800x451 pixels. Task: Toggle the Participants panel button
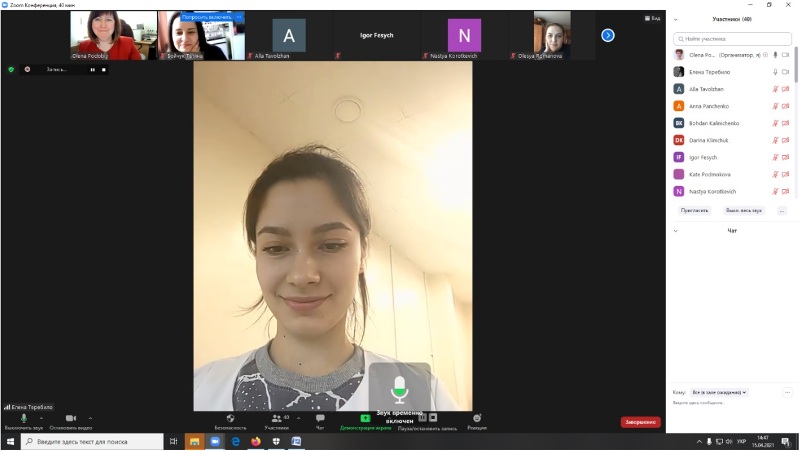(x=277, y=421)
